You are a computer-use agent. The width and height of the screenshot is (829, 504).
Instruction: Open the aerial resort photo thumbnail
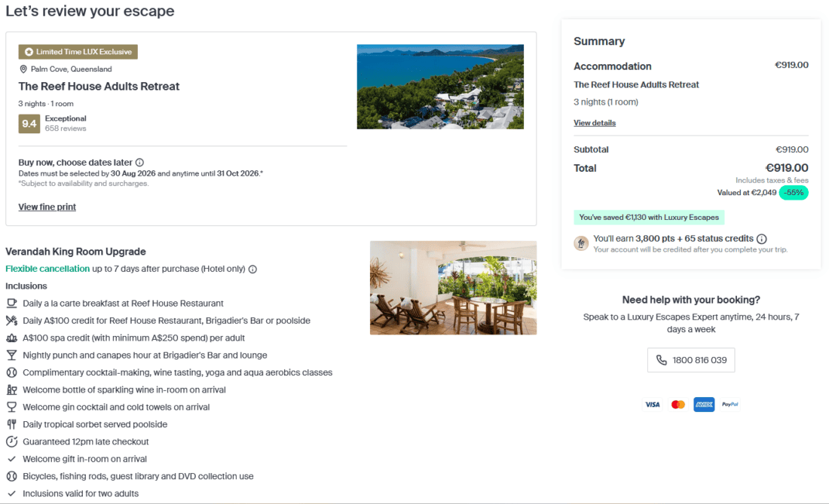(440, 87)
